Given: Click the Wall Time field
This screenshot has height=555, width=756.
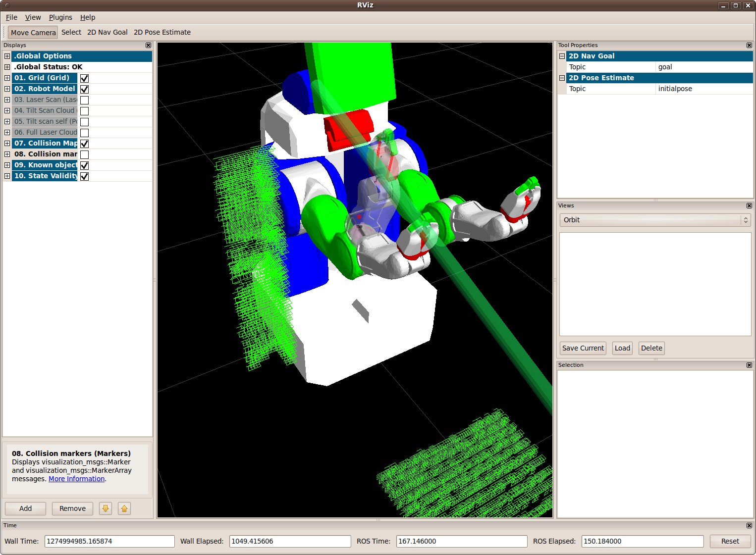Looking at the screenshot, I should [x=109, y=541].
